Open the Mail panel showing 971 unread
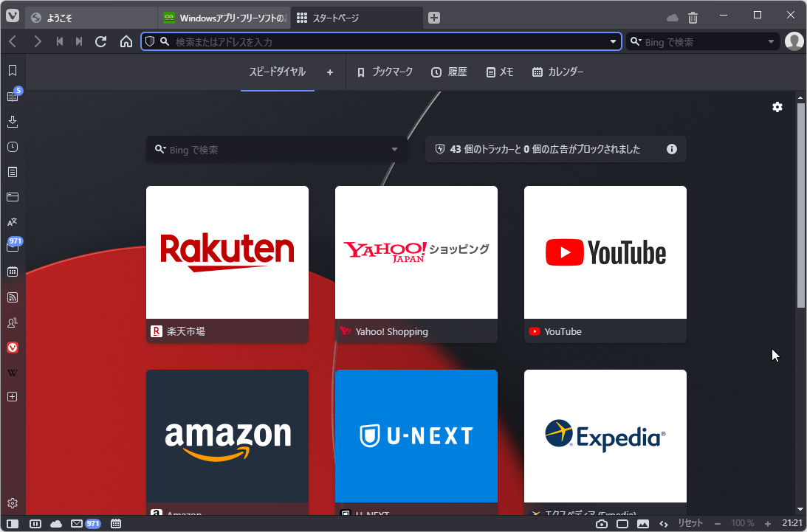 click(12, 246)
